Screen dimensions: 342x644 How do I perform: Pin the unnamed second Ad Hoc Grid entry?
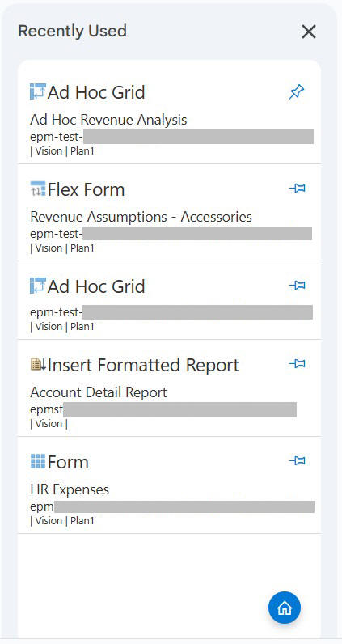coord(297,286)
